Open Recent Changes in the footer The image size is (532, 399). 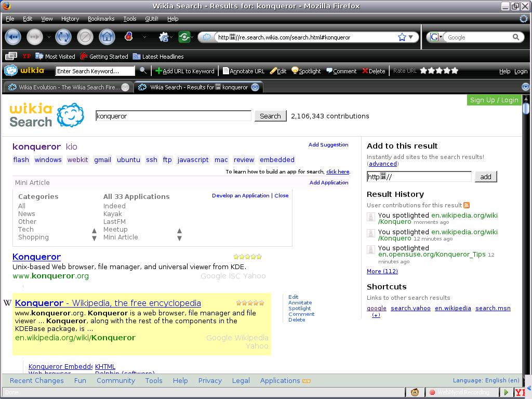tap(37, 381)
